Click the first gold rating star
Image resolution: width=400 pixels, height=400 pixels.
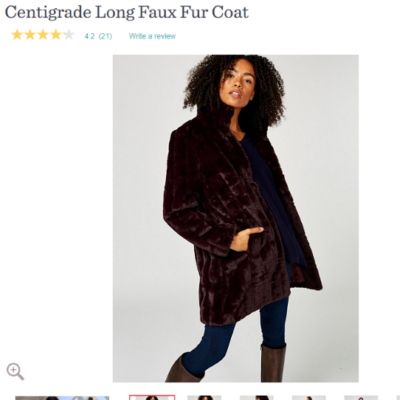pos(17,35)
